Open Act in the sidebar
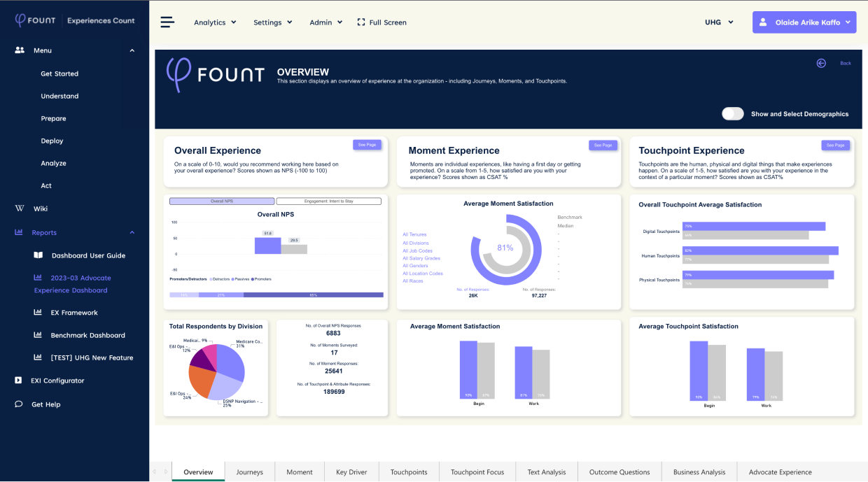Viewport: 868px width, 482px height. tap(46, 185)
